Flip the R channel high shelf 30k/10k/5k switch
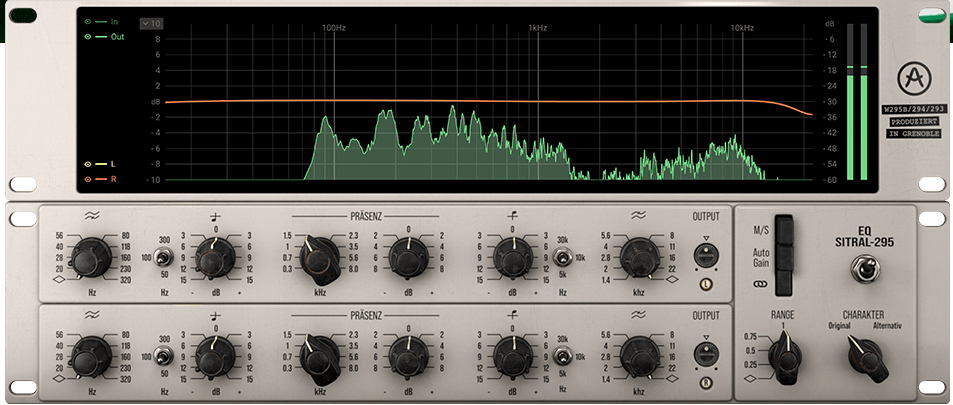 click(x=563, y=357)
